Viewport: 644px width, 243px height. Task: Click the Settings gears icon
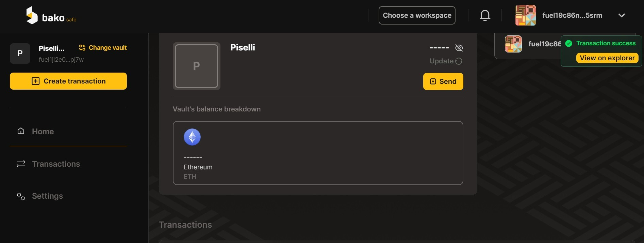21,196
